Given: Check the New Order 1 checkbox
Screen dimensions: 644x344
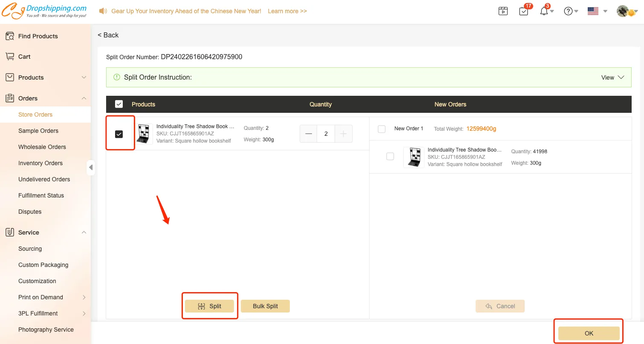Looking at the screenshot, I should coord(382,129).
